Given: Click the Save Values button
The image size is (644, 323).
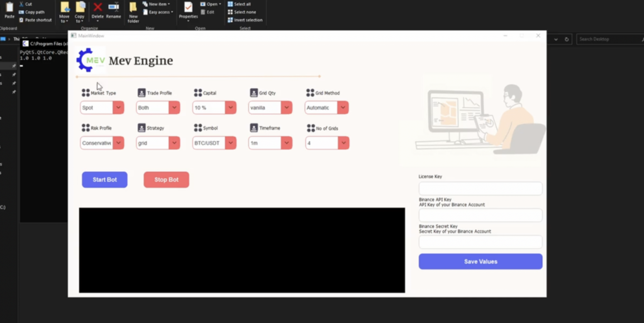Looking at the screenshot, I should coord(480,261).
